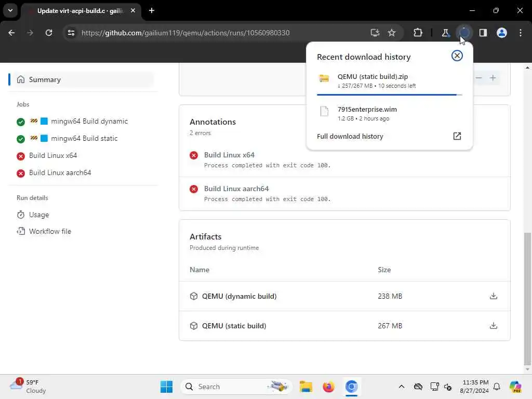Zoom in the workflow graph with plus
Screen dimensions: 532x399
tap(493, 78)
